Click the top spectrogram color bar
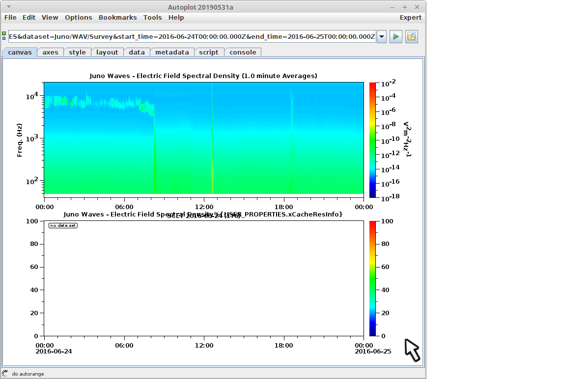The image size is (588, 379). pyautogui.click(x=372, y=140)
